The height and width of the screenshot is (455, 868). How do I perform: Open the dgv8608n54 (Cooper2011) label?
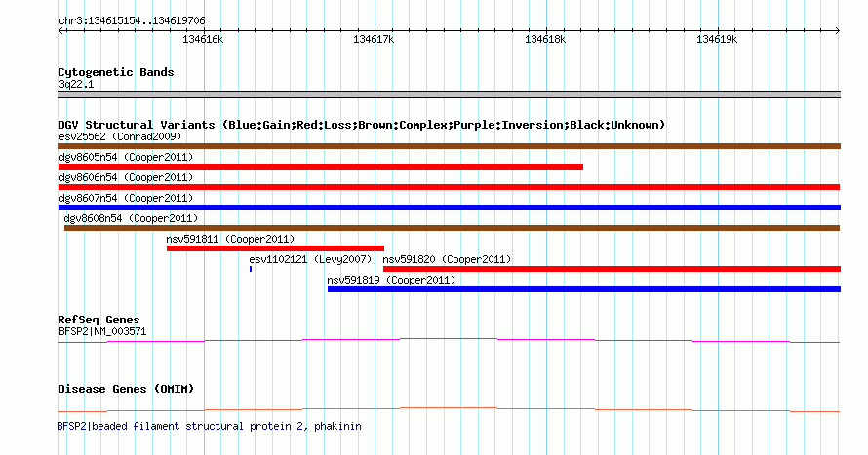tap(132, 218)
